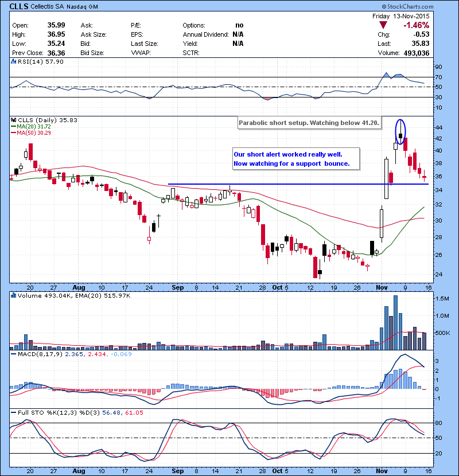Screen dimensions: 459x476
Task: Click the Friday 13-Nov-2015 date
Action: (x=401, y=16)
